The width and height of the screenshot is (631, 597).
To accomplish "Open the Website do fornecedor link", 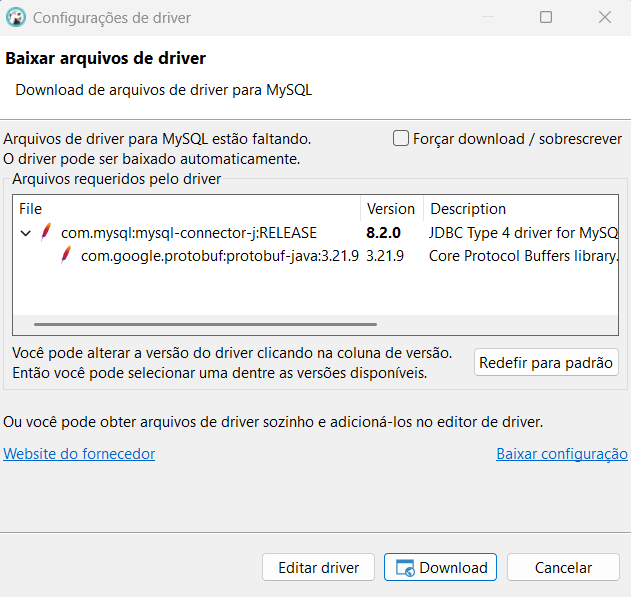I will [x=79, y=454].
